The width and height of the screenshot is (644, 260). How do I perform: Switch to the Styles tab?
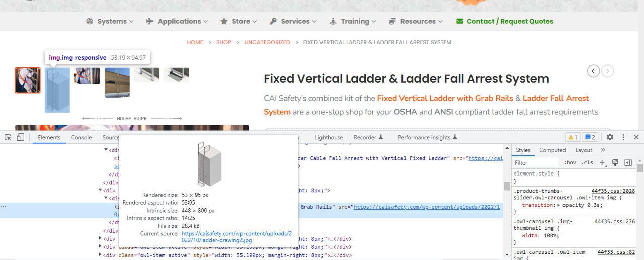(523, 150)
